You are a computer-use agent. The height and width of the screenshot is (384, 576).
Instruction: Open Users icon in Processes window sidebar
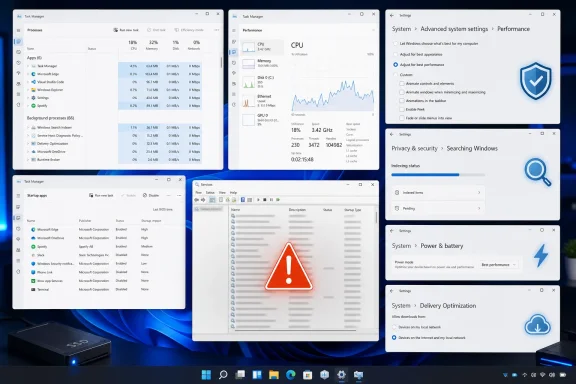pyautogui.click(x=18, y=84)
